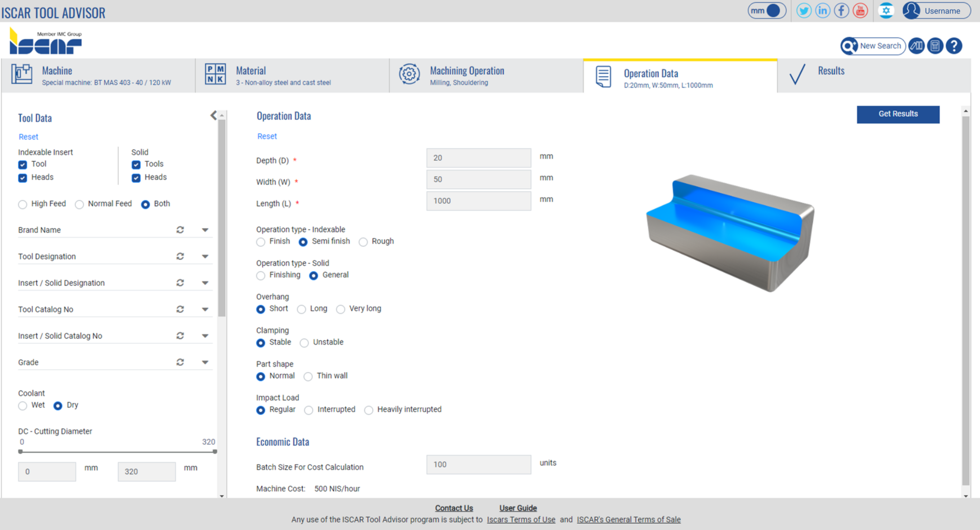The image size is (980, 530).
Task: Open the Machine tab
Action: (x=96, y=75)
